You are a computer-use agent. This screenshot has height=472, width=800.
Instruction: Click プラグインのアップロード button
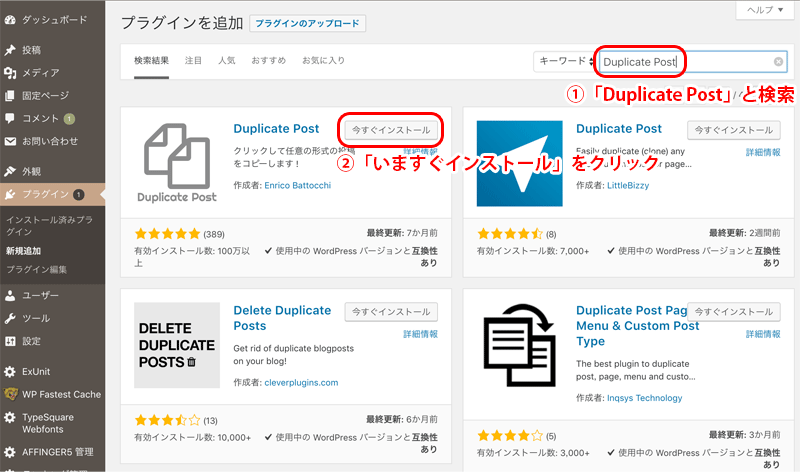[307, 23]
